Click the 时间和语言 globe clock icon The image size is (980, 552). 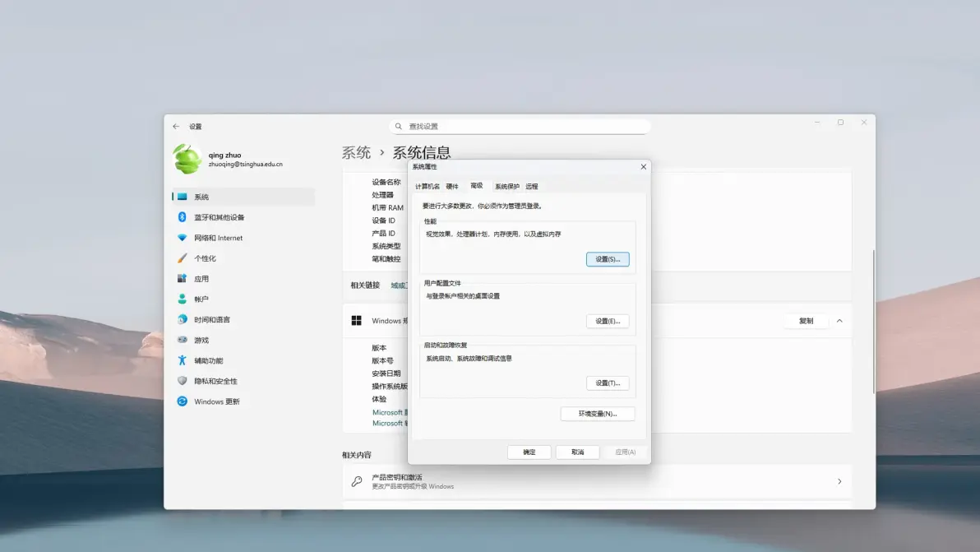click(x=183, y=320)
